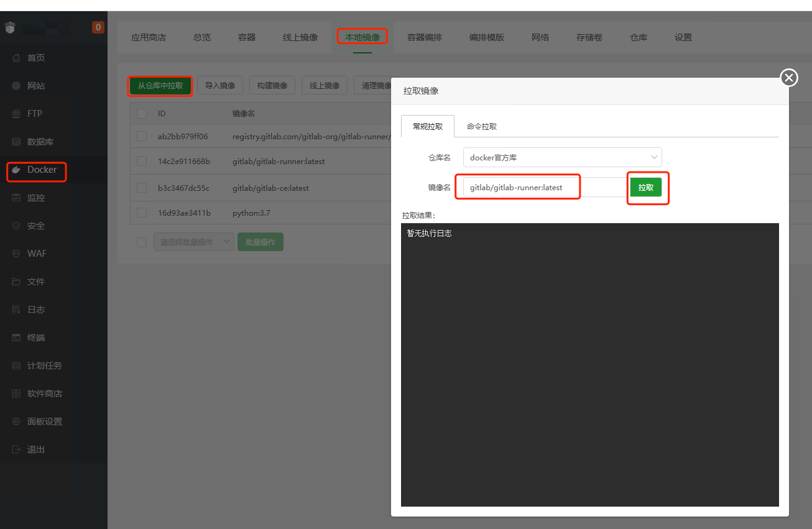The width and height of the screenshot is (812, 529).
Task: Click the 拉取结果 log output area
Action: (x=590, y=365)
